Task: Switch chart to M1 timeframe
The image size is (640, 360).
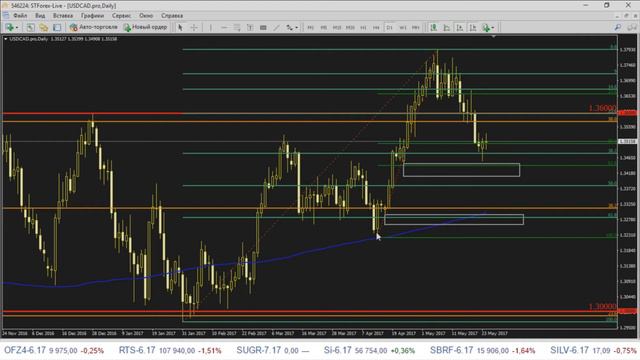Action: tap(311, 27)
